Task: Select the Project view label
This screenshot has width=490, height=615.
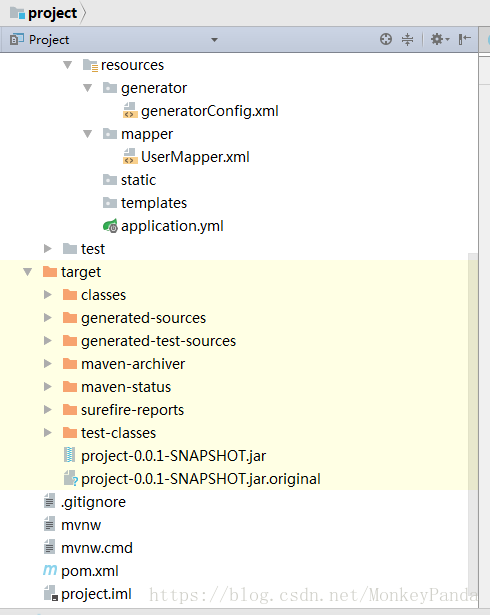Action: tap(49, 40)
